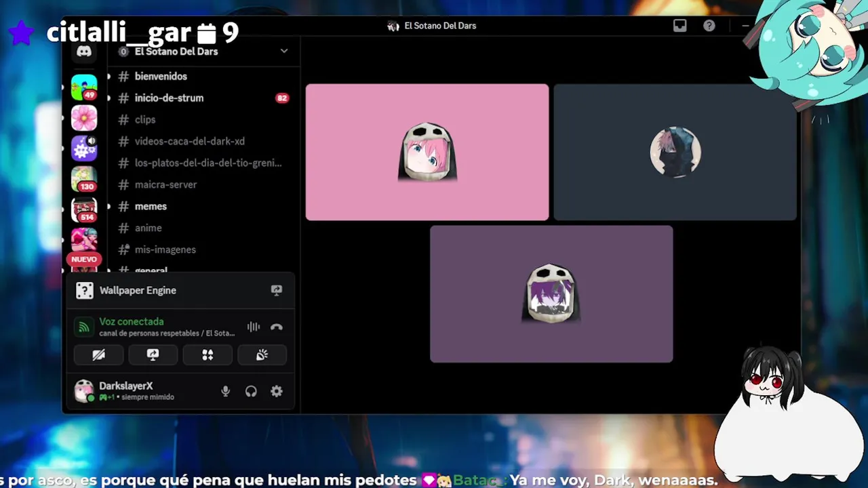This screenshot has height=488, width=868.
Task: Click the Wallpaper Engine activity name
Action: coord(138,291)
